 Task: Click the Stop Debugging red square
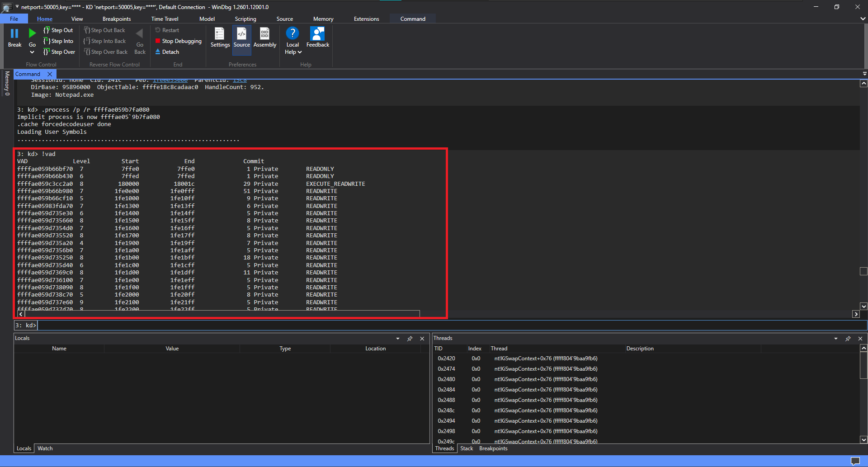pyautogui.click(x=158, y=41)
